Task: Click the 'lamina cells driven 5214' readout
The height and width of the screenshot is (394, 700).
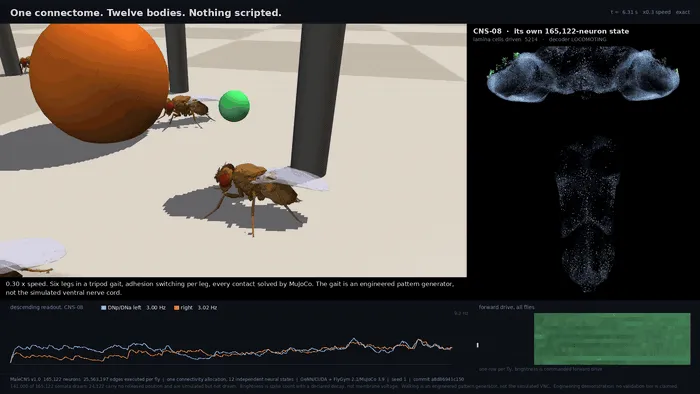Action: point(505,40)
